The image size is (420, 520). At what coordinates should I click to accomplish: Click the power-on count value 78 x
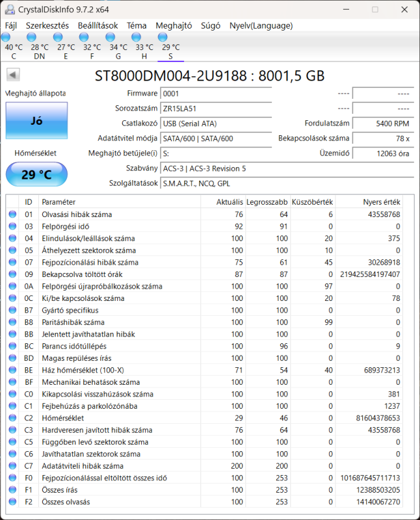tap(383, 138)
